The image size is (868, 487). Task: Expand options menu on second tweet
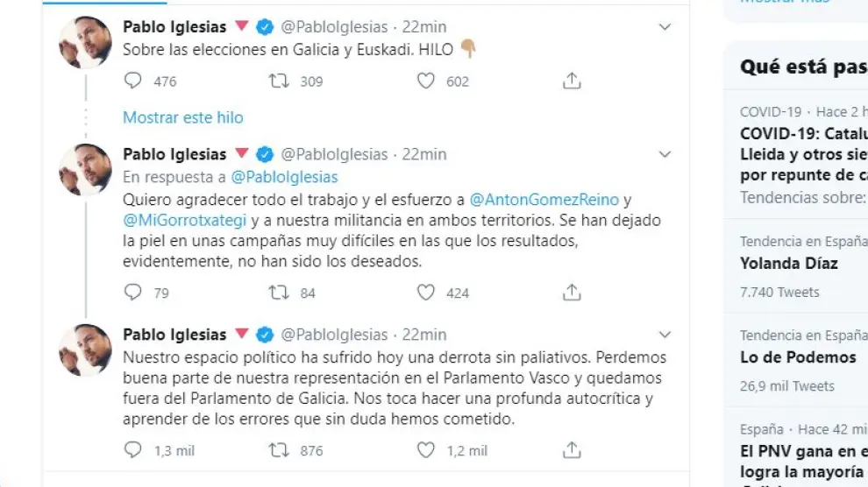pyautogui.click(x=665, y=155)
